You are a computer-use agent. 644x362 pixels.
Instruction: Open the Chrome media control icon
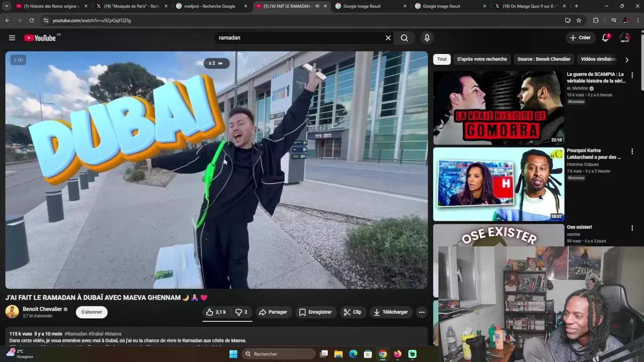pyautogui.click(x=613, y=20)
